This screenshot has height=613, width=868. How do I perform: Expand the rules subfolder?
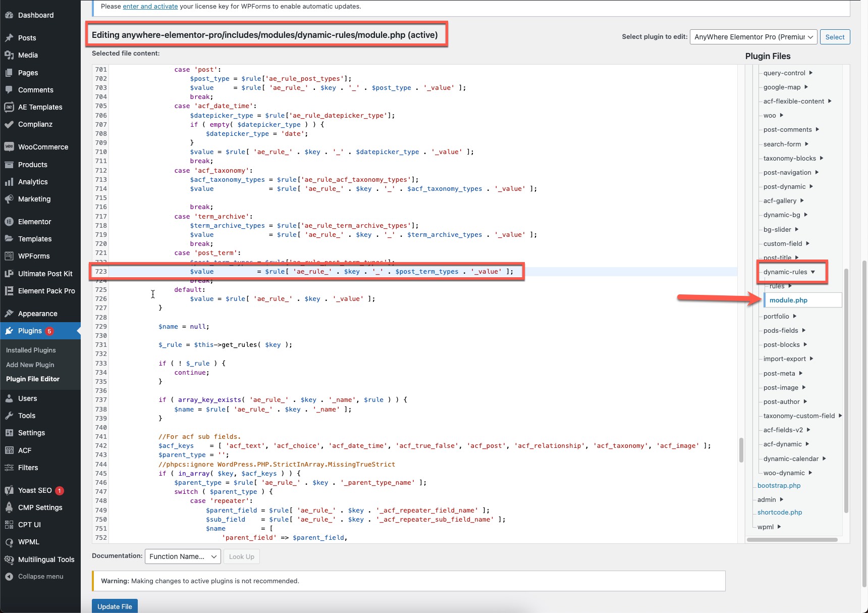[790, 286]
